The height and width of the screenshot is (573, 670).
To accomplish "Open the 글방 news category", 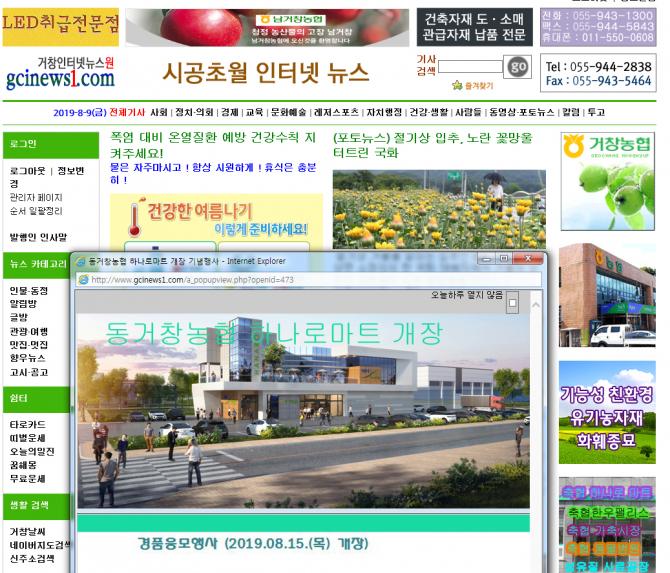I will pyautogui.click(x=18, y=317).
